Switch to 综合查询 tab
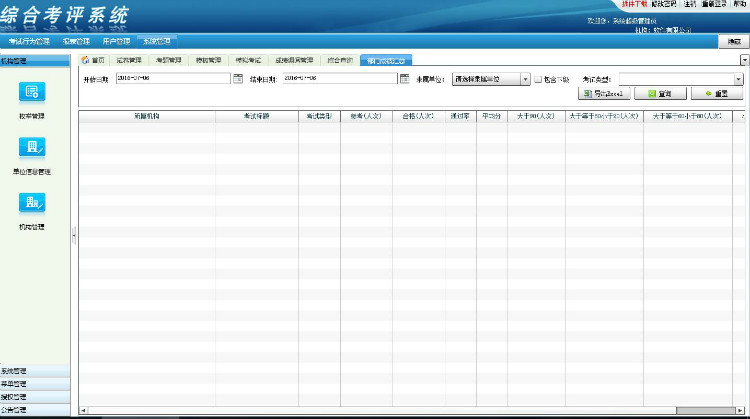This screenshot has height=419, width=750. pyautogui.click(x=340, y=60)
